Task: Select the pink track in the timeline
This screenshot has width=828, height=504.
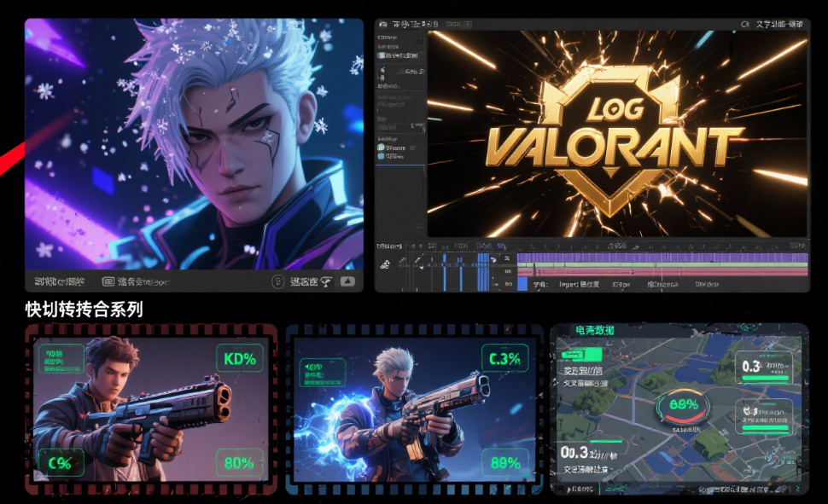Action: [x=662, y=271]
